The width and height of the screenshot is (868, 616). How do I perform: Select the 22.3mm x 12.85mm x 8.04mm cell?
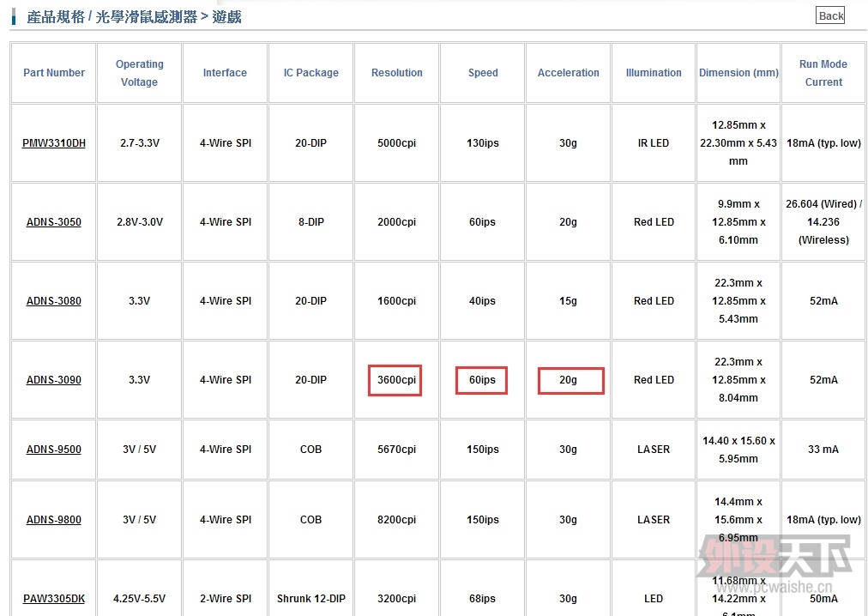pos(738,380)
